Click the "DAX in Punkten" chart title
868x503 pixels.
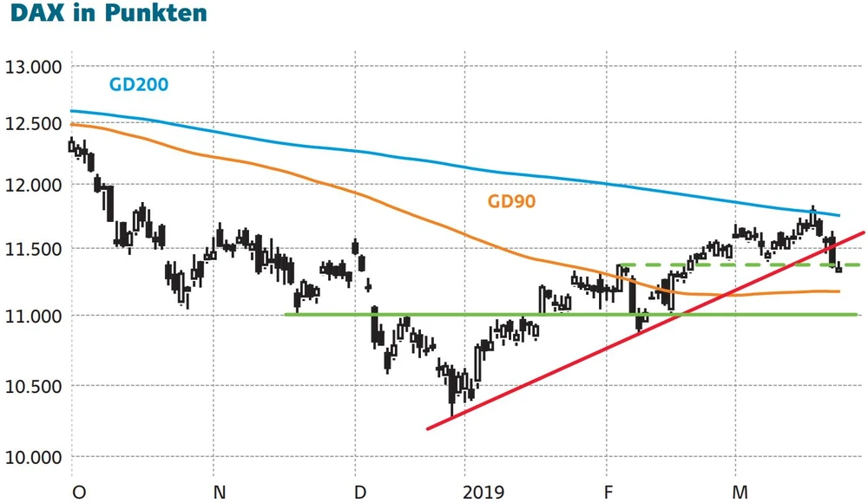(x=104, y=16)
